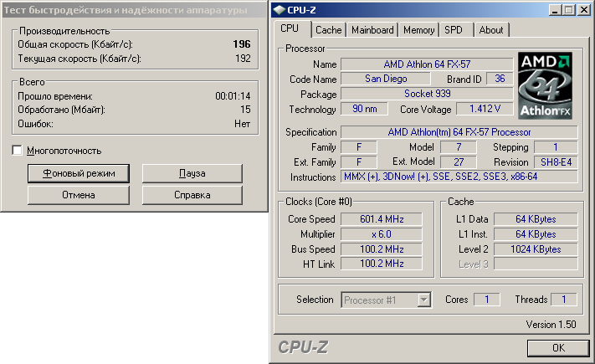595x364 pixels.
Task: Close the CPU-Z window
Action: 583,10
